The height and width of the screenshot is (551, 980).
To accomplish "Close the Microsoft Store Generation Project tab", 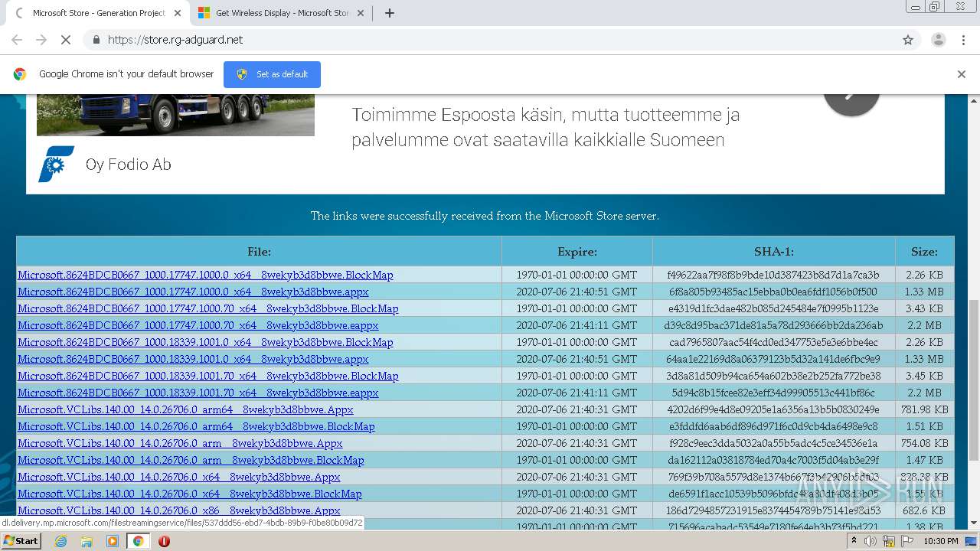I will [178, 13].
